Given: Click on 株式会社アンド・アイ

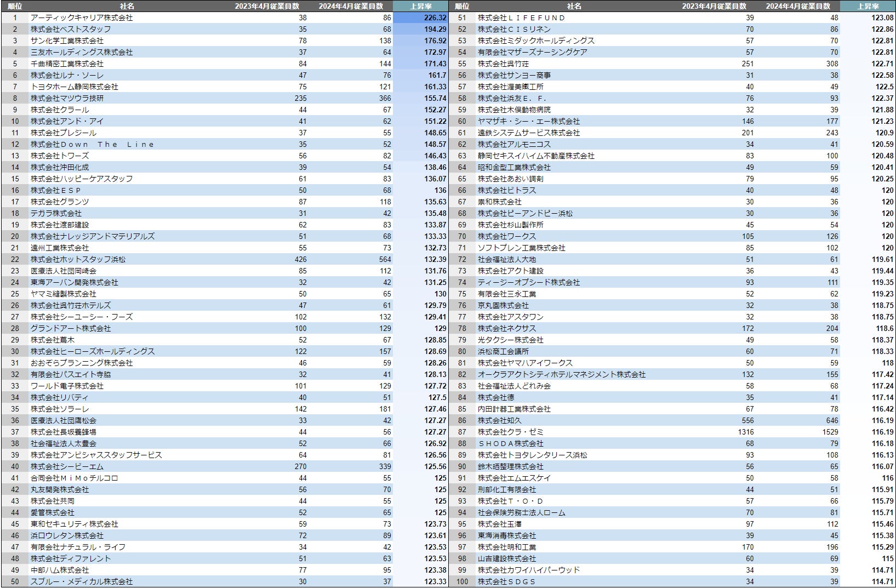Looking at the screenshot, I should (67, 121).
